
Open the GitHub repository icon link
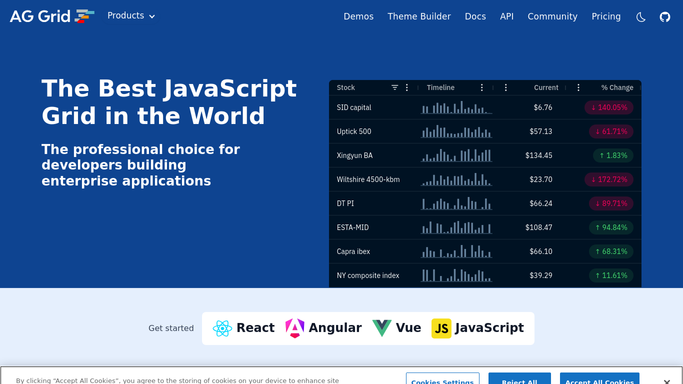tap(665, 17)
